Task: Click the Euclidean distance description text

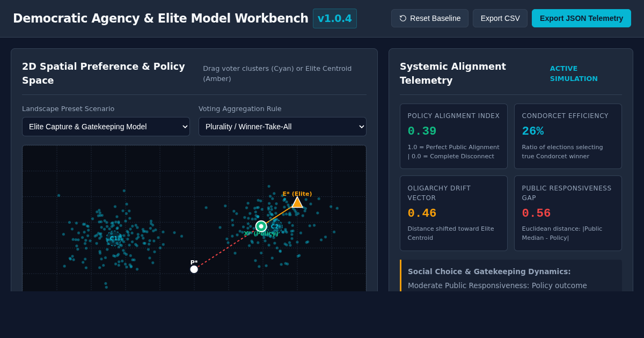Action: click(562, 233)
